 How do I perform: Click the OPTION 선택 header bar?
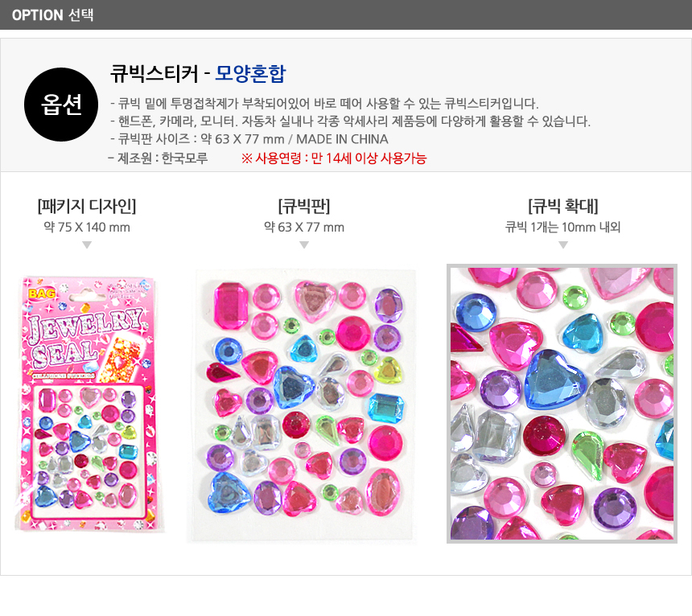(x=346, y=14)
